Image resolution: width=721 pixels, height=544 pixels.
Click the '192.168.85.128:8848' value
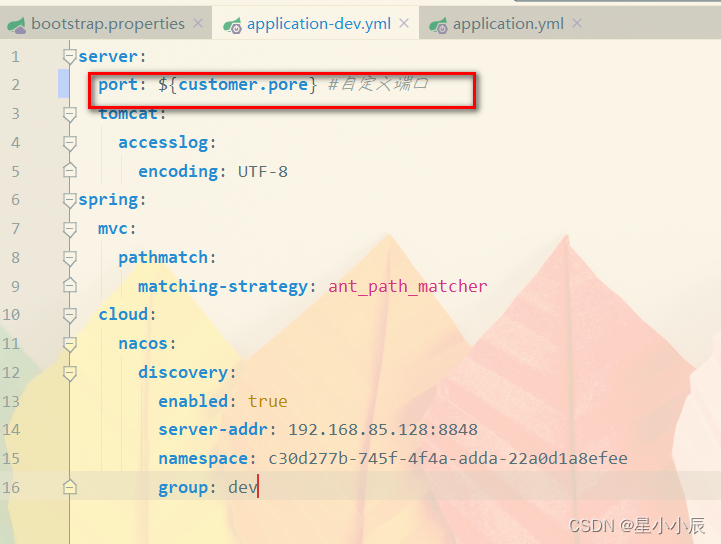point(383,430)
